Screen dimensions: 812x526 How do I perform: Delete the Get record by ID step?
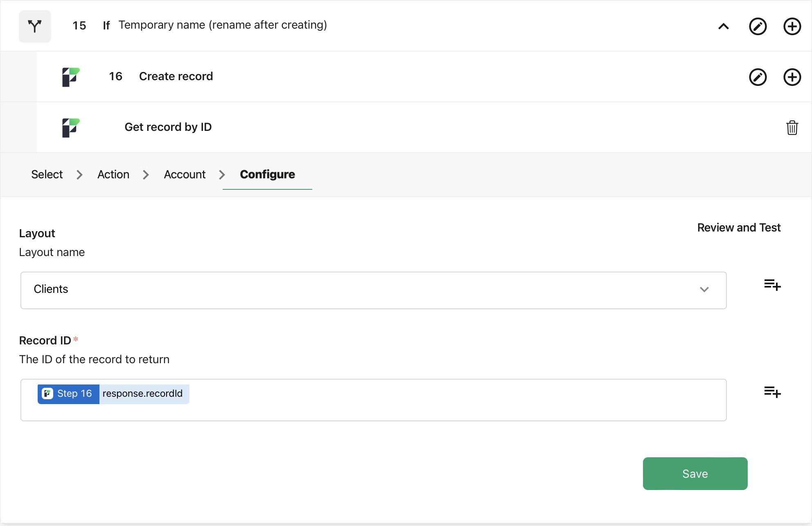point(792,128)
